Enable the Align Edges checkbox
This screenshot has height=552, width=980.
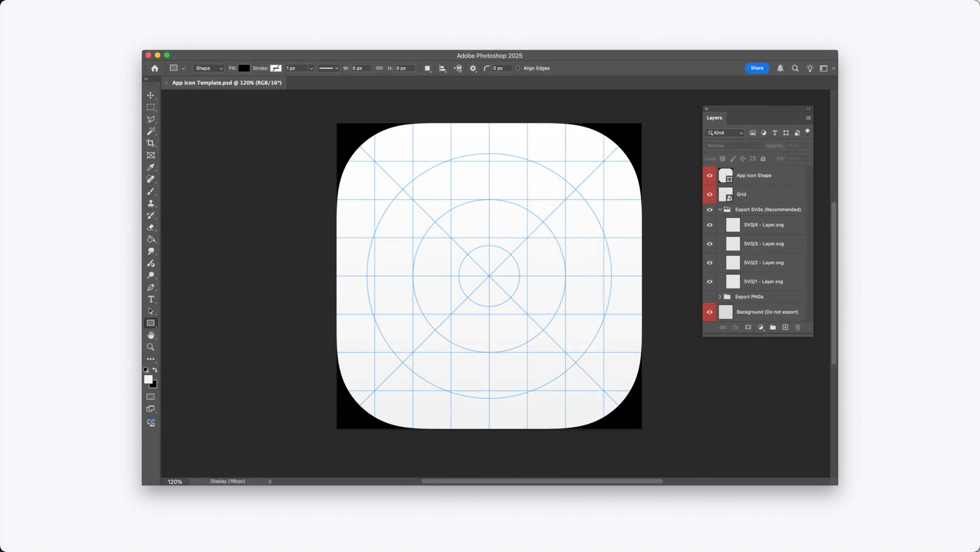517,68
